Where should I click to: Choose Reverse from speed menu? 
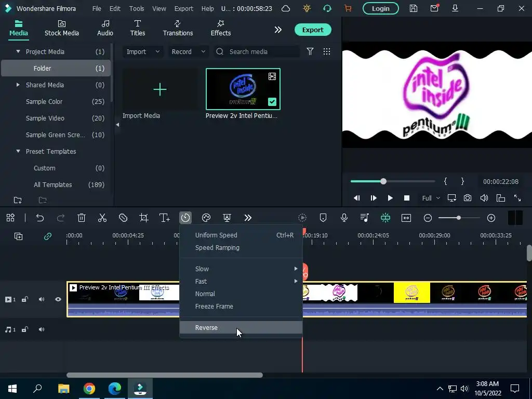pos(241,328)
